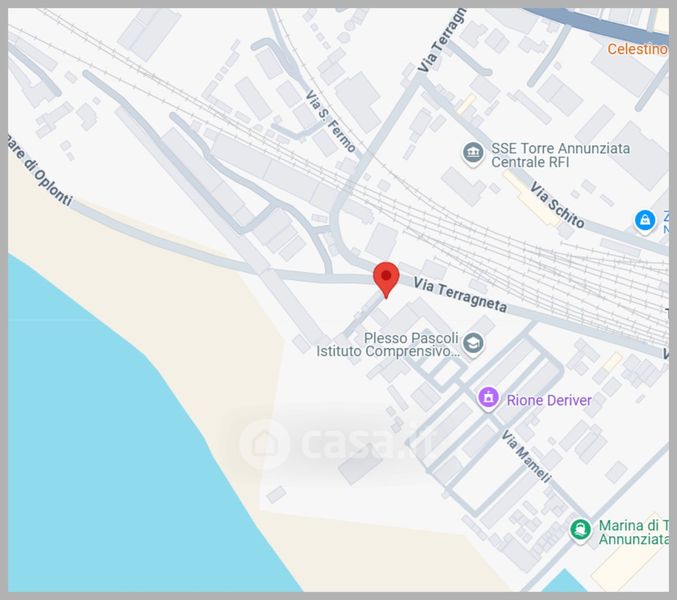Screen dimensions: 677x600
Task: Click the Via Terragneta label at top
Action: coord(442,40)
